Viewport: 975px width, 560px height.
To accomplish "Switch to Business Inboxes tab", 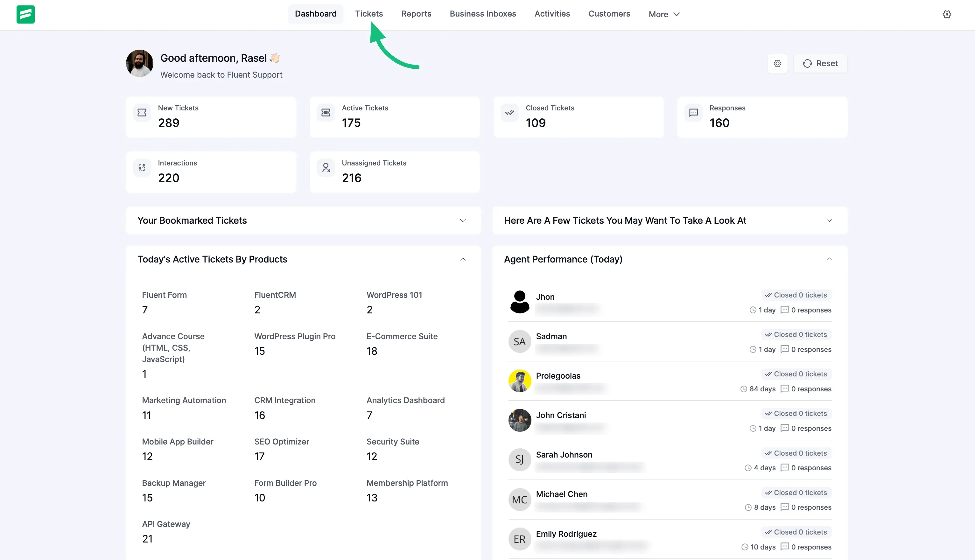I will 483,14.
